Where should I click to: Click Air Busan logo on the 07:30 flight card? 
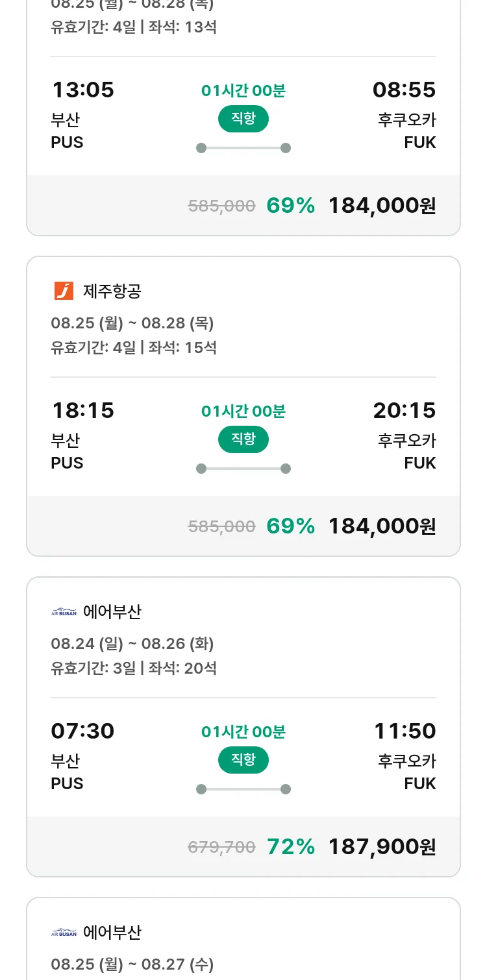click(x=64, y=611)
